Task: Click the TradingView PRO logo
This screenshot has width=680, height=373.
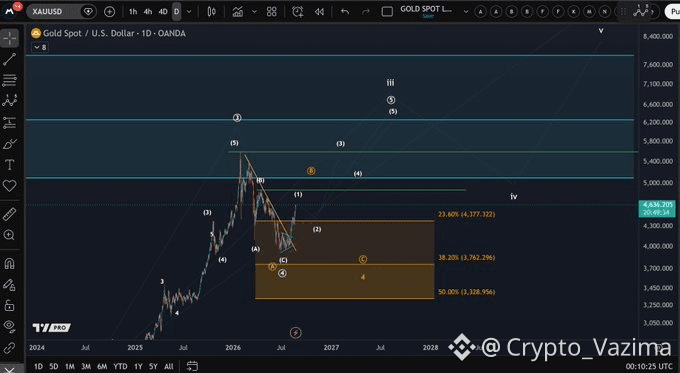Action: coord(51,328)
